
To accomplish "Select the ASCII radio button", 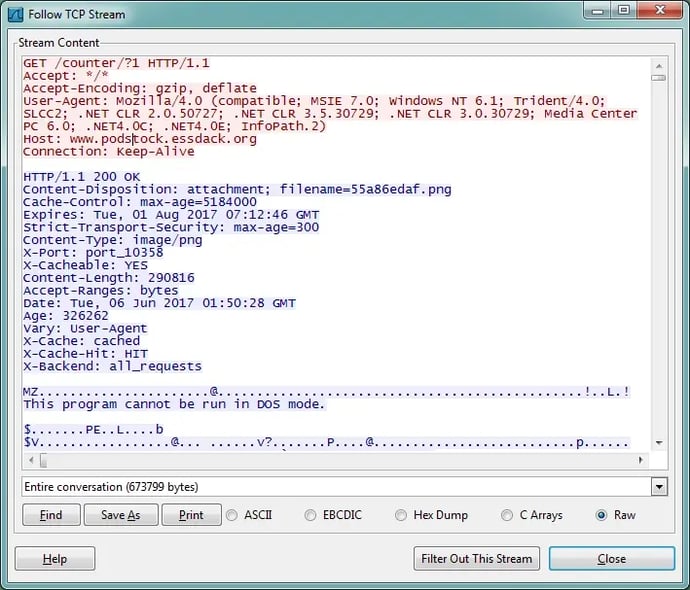I will tap(232, 515).
